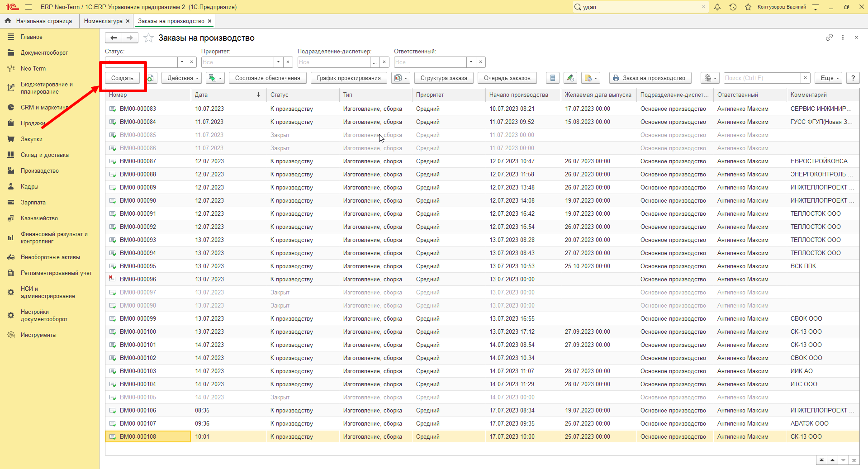Open the Казначейство section
Screen dimensions: 868x469
pyautogui.click(x=39, y=218)
